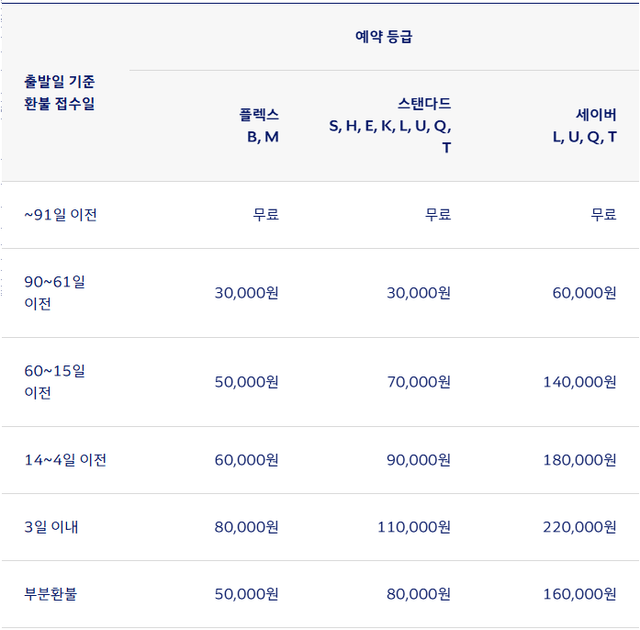Click the 70,000원 스탠다드 refund fee
This screenshot has width=640, height=630.
pos(418,382)
